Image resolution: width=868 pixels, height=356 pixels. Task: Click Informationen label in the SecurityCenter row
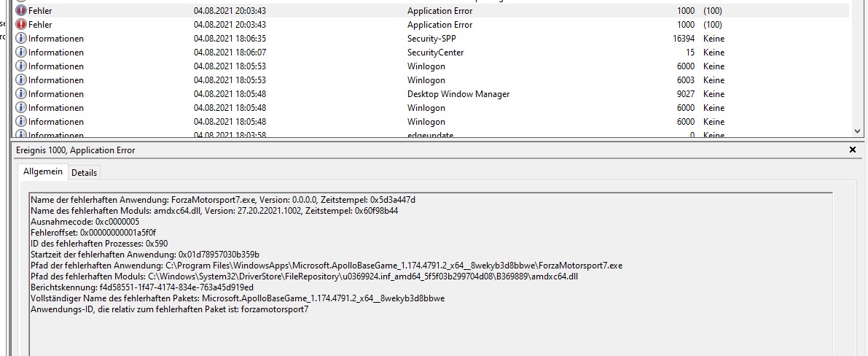pyautogui.click(x=56, y=52)
